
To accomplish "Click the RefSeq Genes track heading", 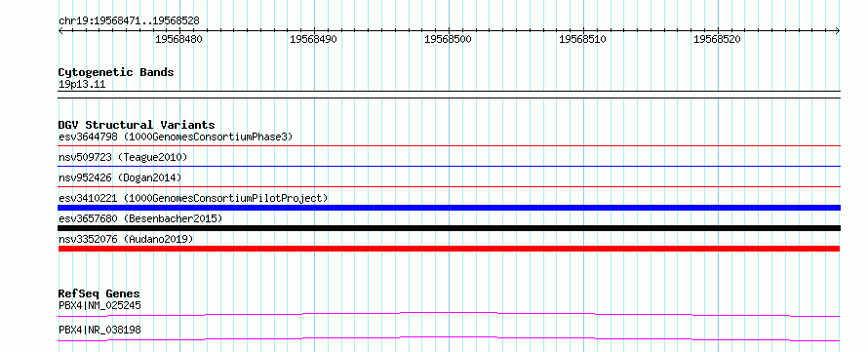I will tap(99, 293).
